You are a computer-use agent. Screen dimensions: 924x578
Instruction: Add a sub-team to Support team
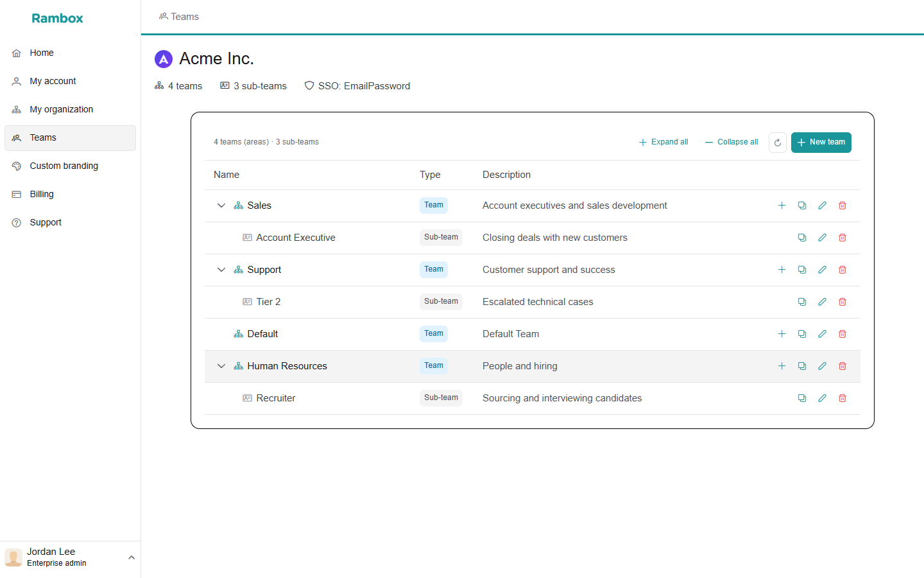click(782, 270)
